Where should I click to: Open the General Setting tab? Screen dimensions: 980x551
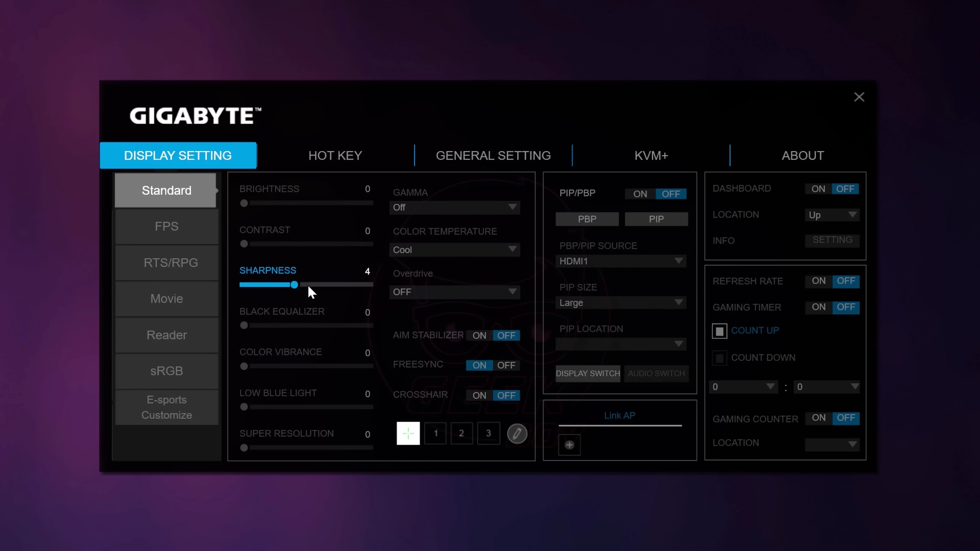pyautogui.click(x=493, y=155)
